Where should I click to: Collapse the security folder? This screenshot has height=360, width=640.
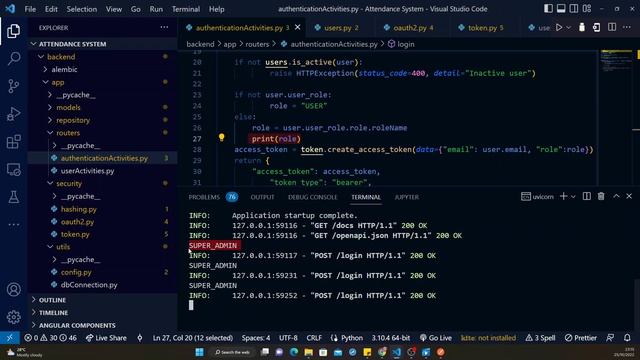click(102, 183)
